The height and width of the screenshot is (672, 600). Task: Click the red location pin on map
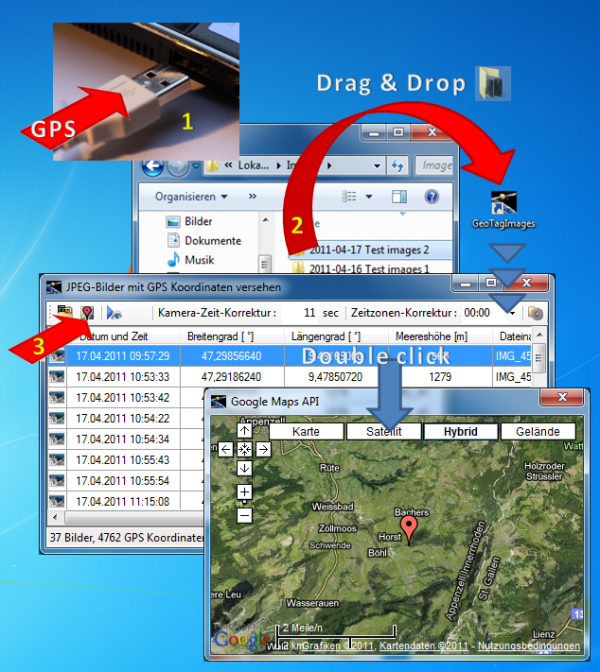[408, 529]
